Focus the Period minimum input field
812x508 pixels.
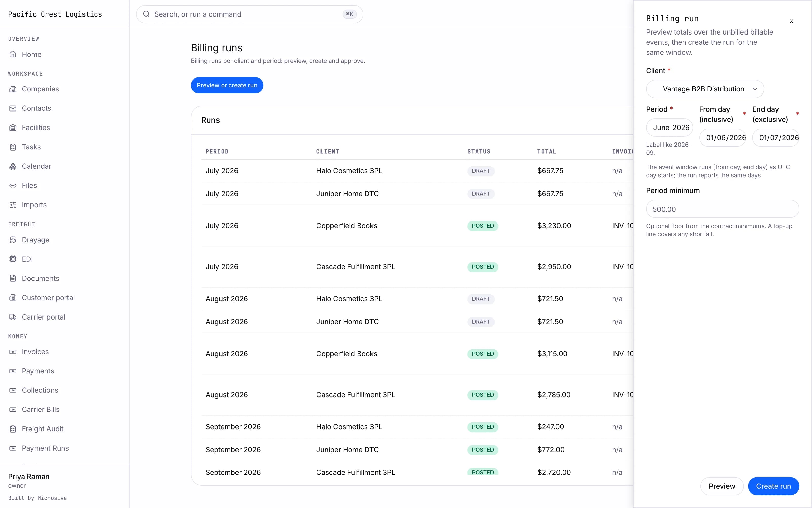[722, 209]
